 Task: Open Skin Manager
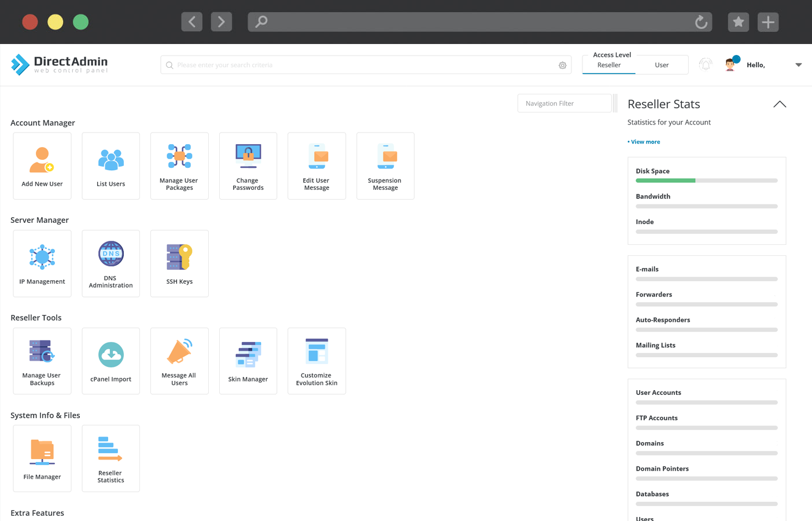click(x=248, y=361)
